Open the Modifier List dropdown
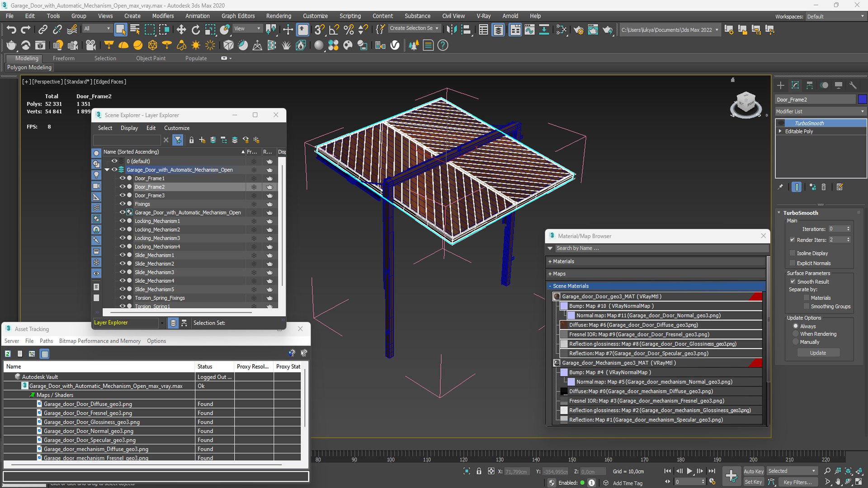 tap(821, 111)
